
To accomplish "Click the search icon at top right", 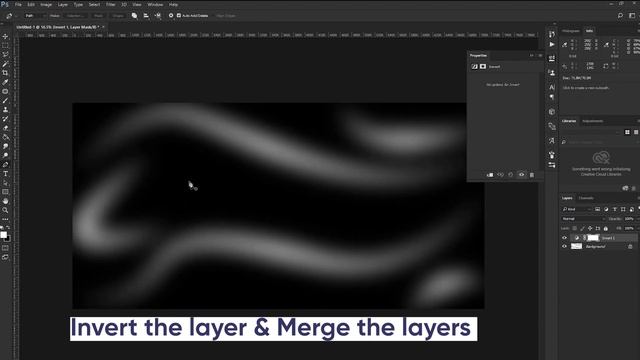I will point(620,16).
